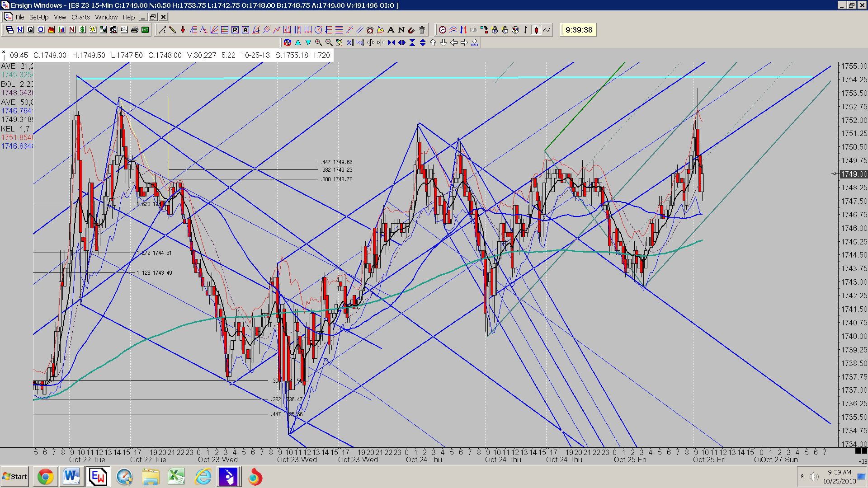Open the dollar sign toolbar icon

82,30
